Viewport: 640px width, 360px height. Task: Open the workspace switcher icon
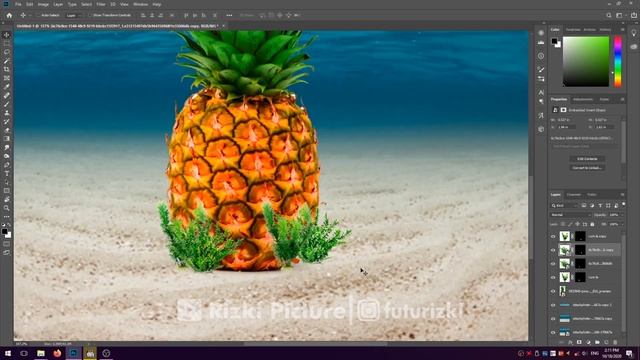coord(619,15)
